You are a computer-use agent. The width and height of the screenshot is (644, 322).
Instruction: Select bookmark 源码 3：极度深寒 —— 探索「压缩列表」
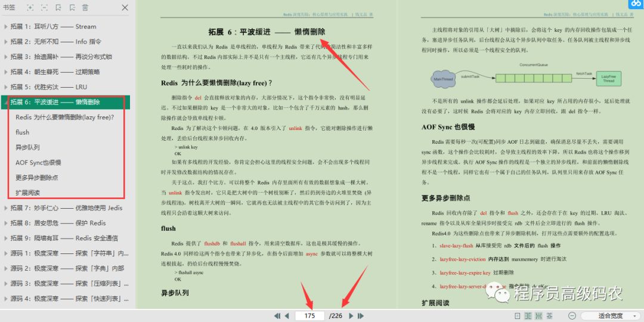(x=70, y=284)
